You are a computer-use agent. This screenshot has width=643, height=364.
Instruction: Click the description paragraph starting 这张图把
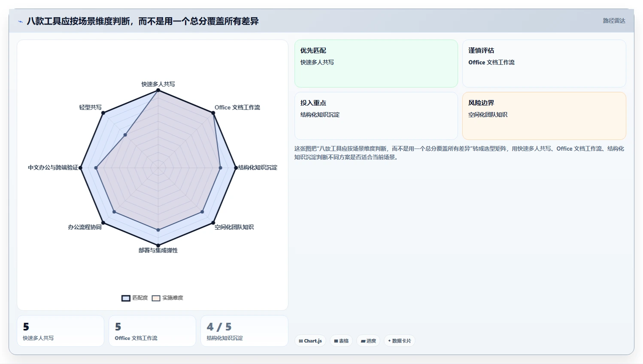459,153
